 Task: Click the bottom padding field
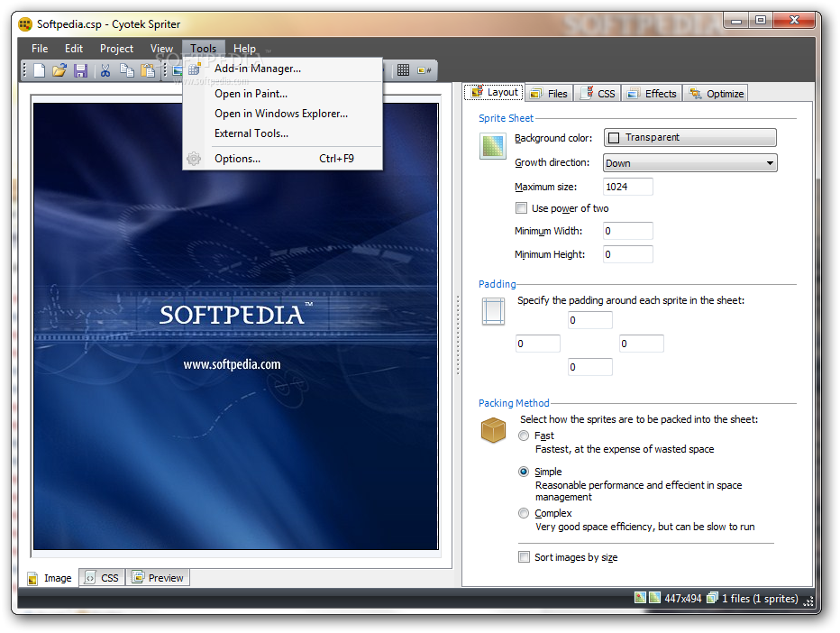(x=589, y=367)
